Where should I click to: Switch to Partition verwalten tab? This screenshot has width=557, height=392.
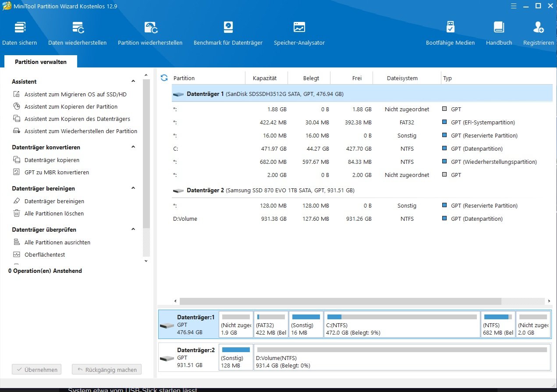[x=41, y=62]
